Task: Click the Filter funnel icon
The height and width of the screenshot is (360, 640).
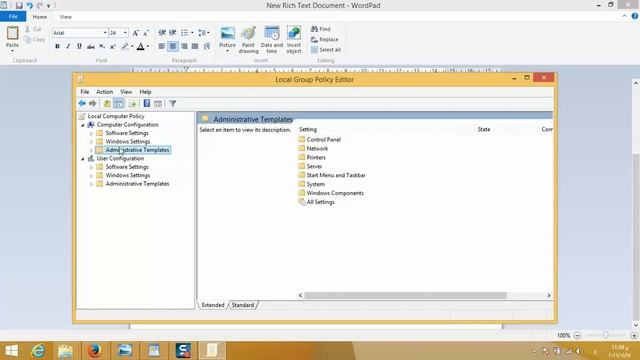Action: click(x=173, y=104)
